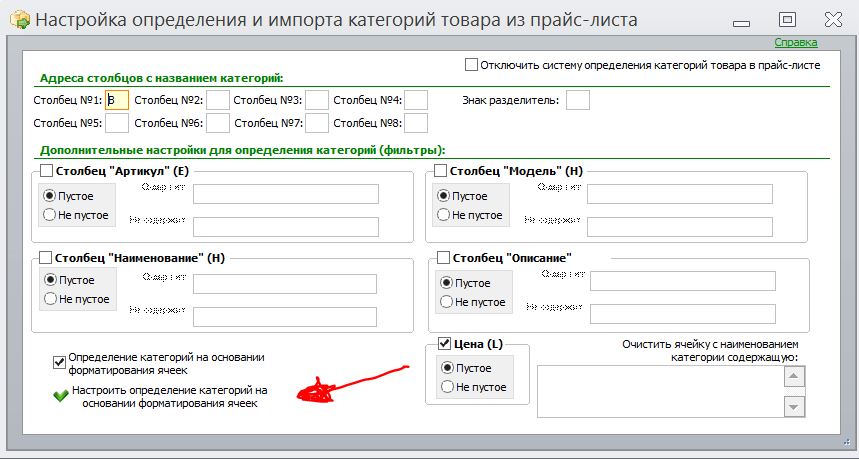
Task: Click the Столбец №8 input field
Action: (416, 123)
